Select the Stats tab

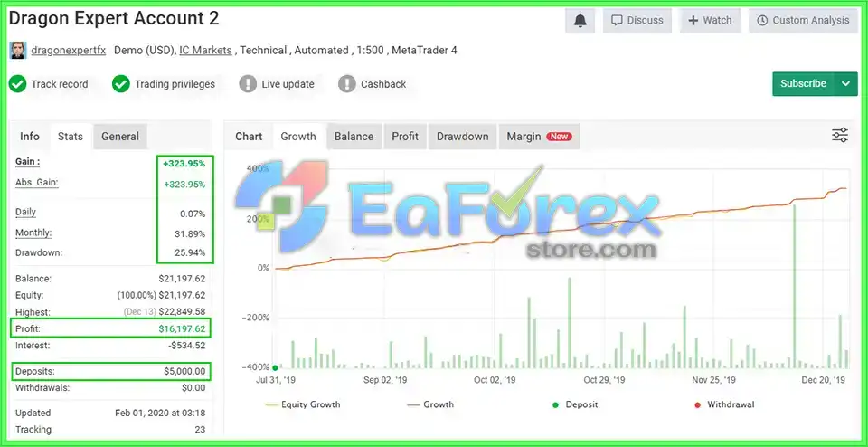pos(71,137)
